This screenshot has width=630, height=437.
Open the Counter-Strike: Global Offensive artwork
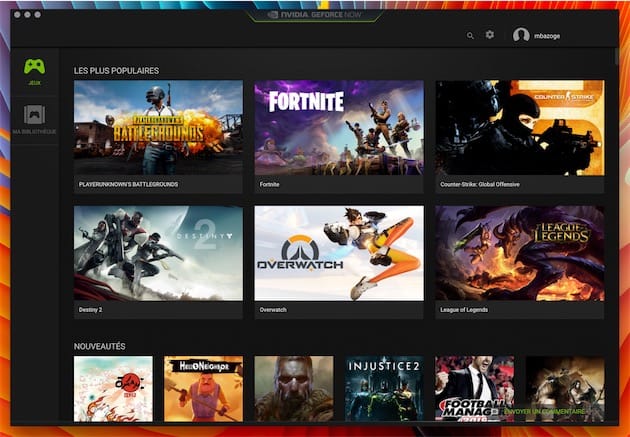(520, 128)
